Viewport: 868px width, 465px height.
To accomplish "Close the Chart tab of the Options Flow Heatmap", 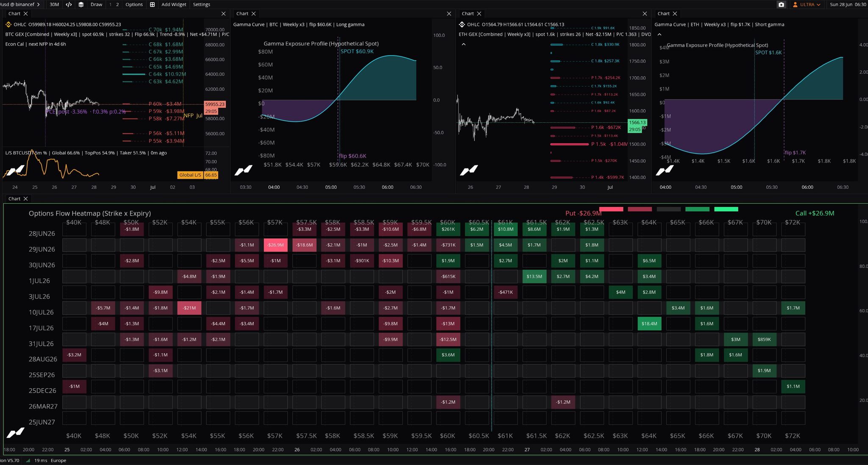I will click(25, 199).
